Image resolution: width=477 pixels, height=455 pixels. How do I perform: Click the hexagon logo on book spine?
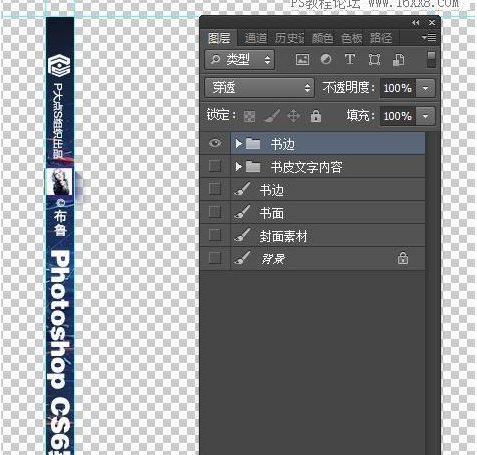pyautogui.click(x=59, y=65)
